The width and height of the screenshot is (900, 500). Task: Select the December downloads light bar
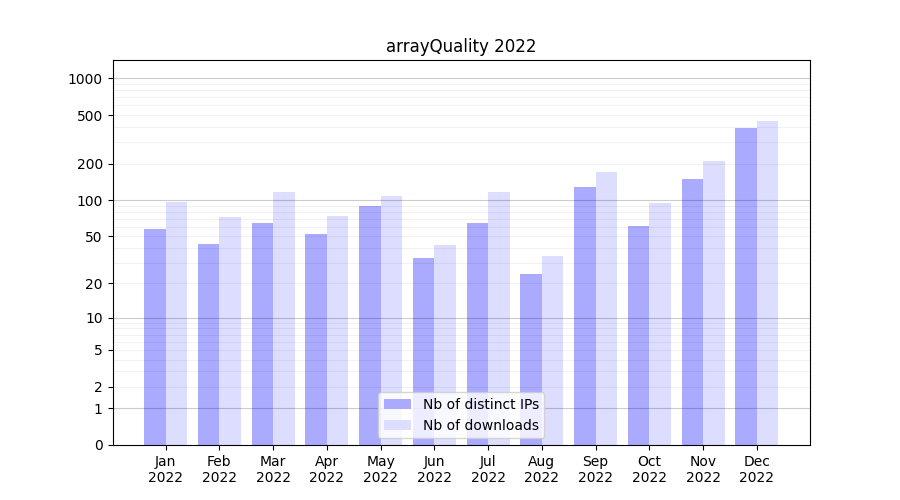click(x=767, y=283)
